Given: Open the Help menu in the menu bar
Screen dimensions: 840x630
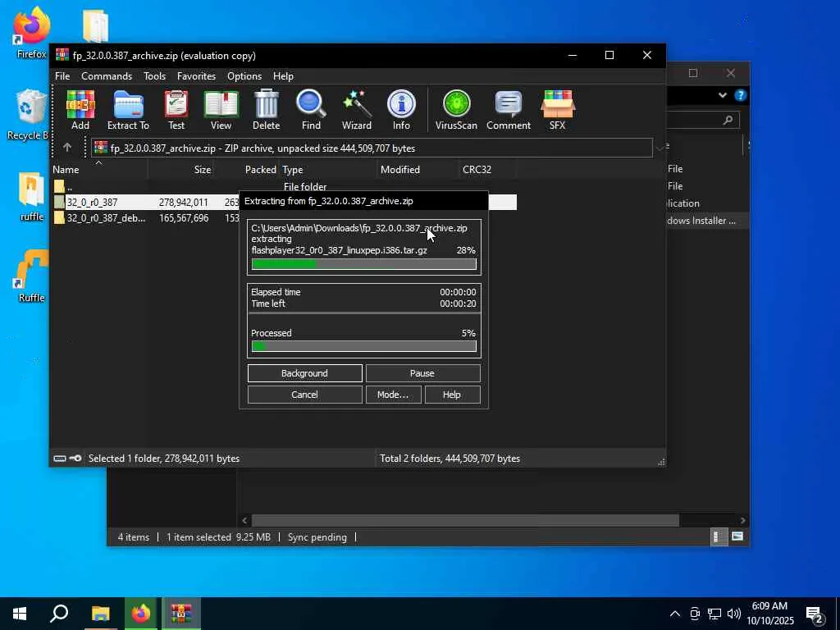Looking at the screenshot, I should [x=283, y=76].
